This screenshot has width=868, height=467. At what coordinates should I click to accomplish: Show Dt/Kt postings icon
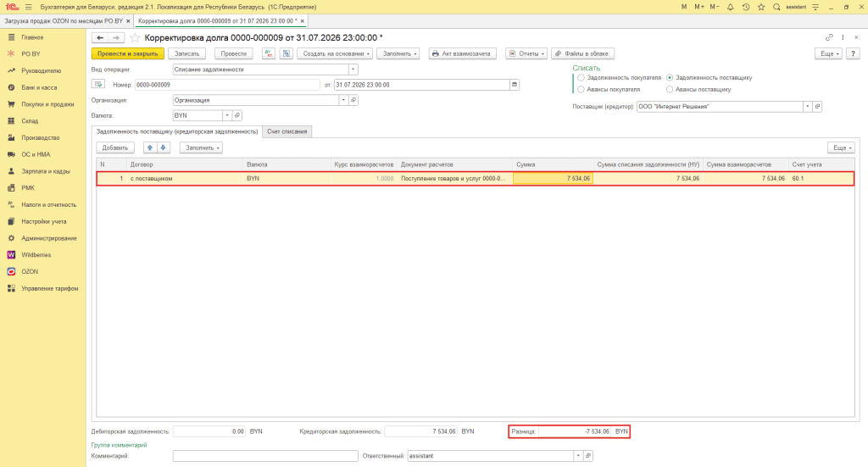tap(269, 53)
